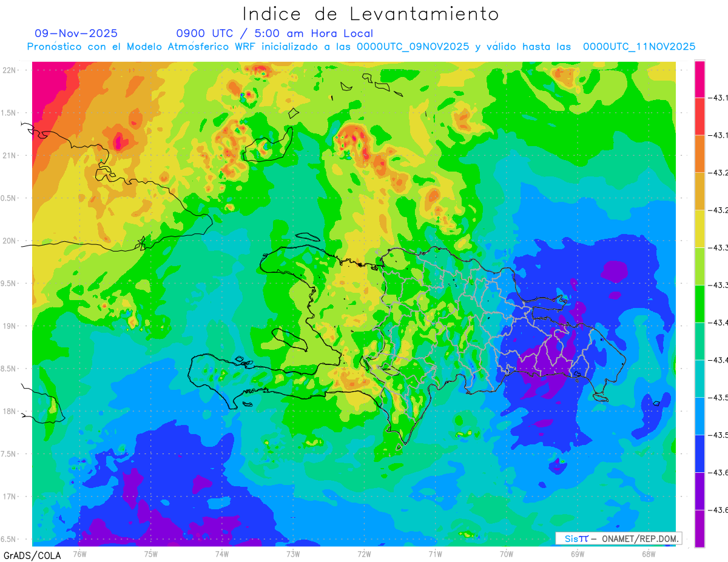Click the '71W' longitude label
The image size is (728, 562).
coord(435,554)
